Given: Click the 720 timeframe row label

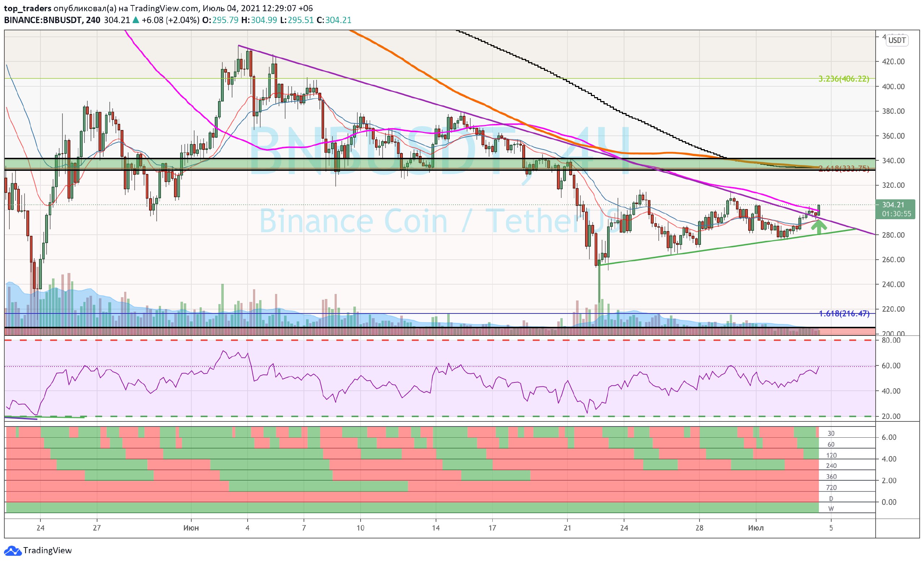Looking at the screenshot, I should tap(831, 488).
